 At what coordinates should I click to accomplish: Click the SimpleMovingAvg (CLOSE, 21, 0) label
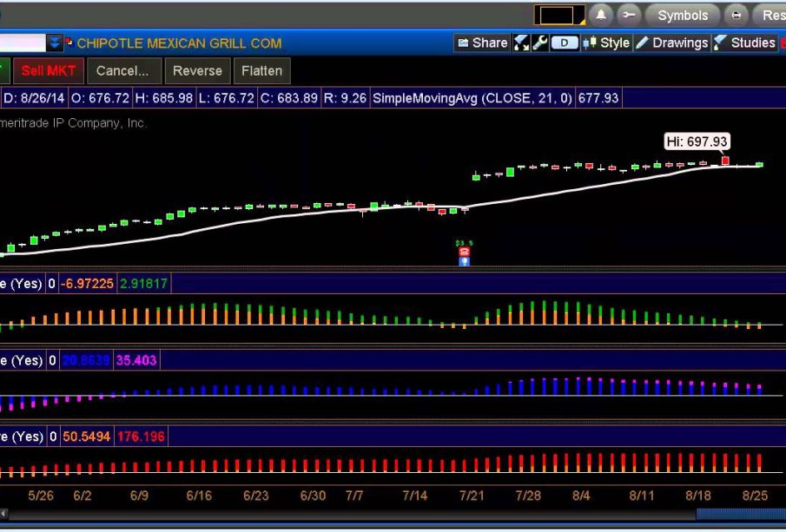pos(472,98)
